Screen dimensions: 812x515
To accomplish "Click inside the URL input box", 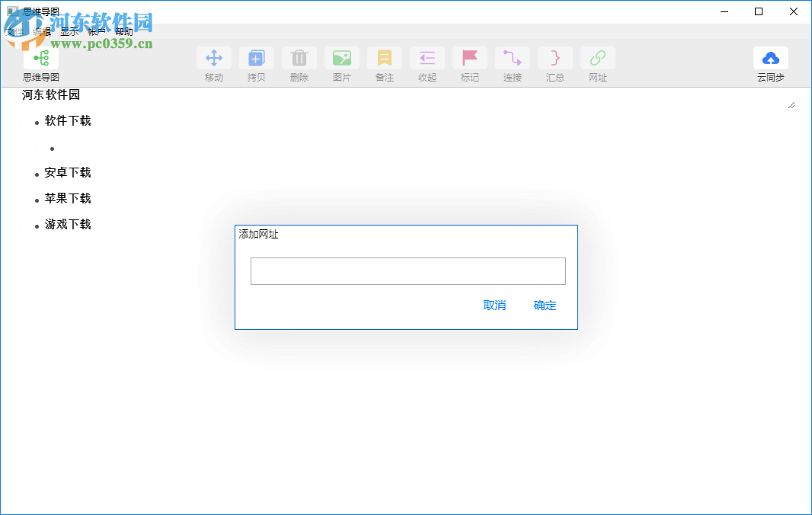I will tap(408, 270).
